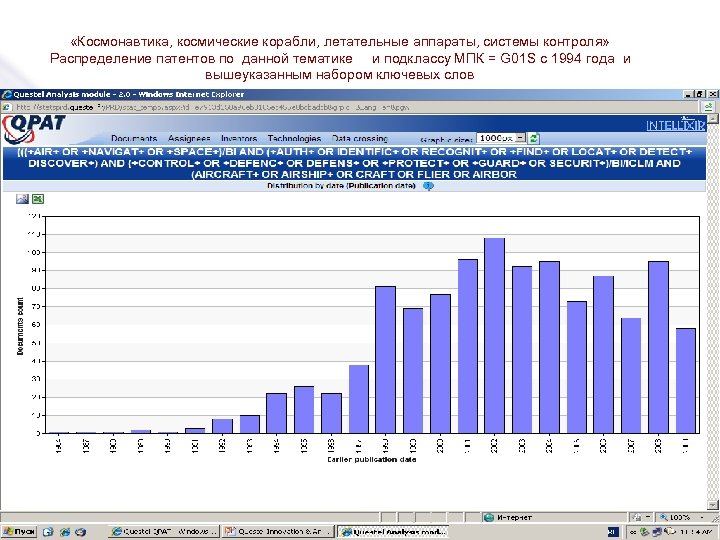The image size is (720, 540).
Task: Open the Inventors tab
Action: (x=239, y=138)
